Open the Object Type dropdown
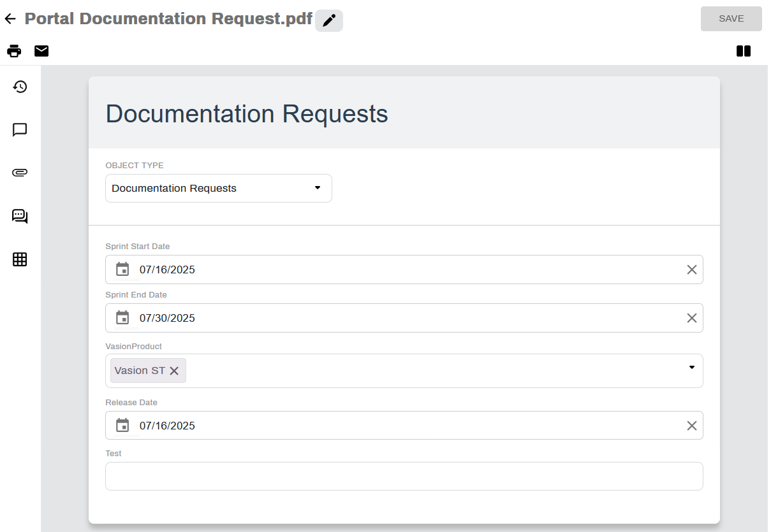 pyautogui.click(x=219, y=189)
